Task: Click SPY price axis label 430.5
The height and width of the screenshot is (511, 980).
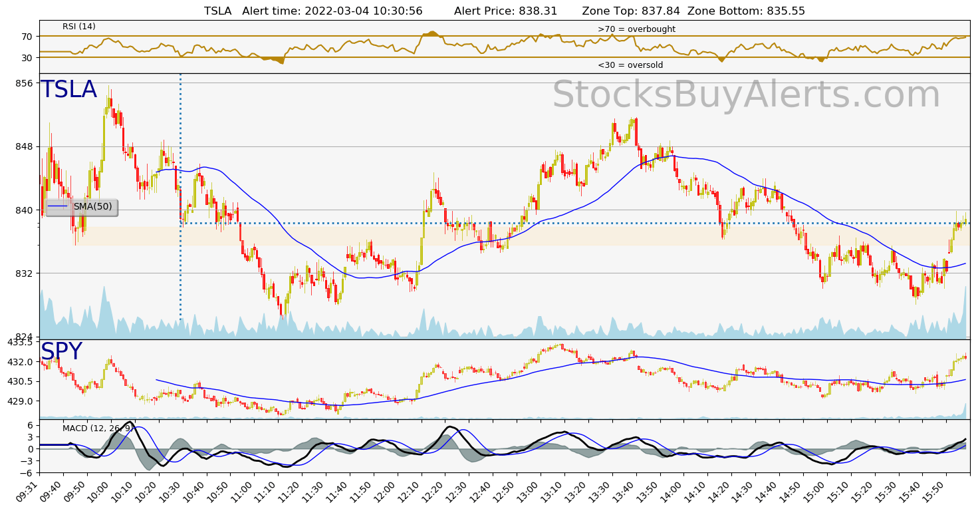Action: [20, 382]
